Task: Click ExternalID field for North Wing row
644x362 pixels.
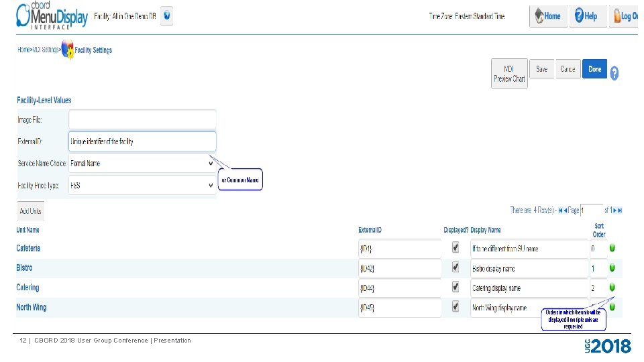Action: (400, 308)
